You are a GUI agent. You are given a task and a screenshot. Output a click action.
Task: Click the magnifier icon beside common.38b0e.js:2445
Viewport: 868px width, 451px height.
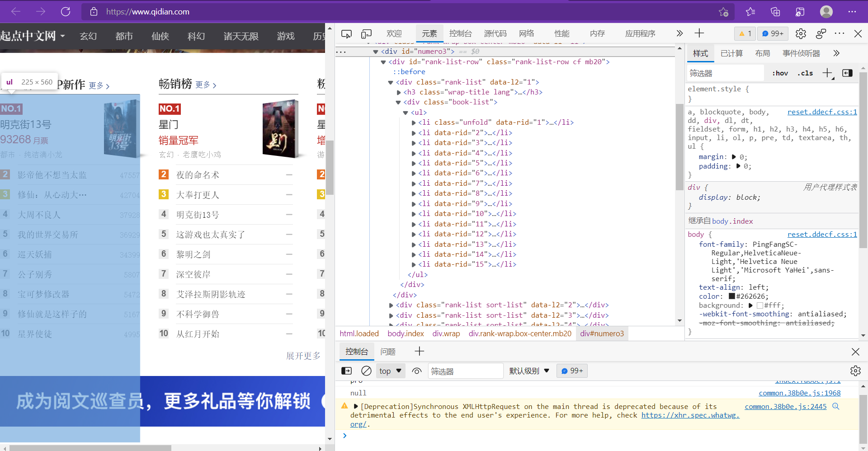tap(836, 406)
